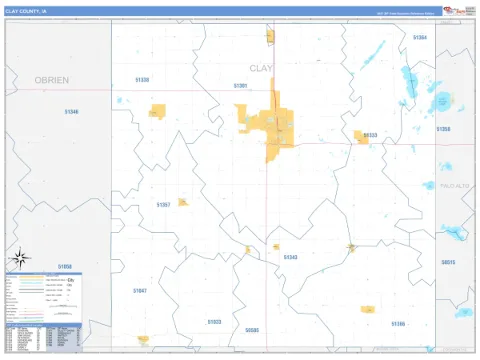This screenshot has width=480, height=360.
Task: Click the map legend line-style panel
Action: pyautogui.click(x=44, y=298)
